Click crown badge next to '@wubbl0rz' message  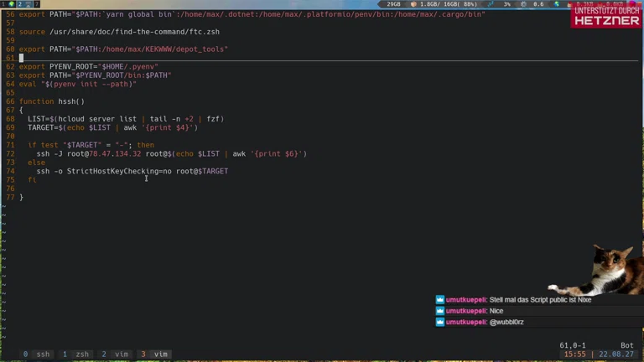point(440,322)
